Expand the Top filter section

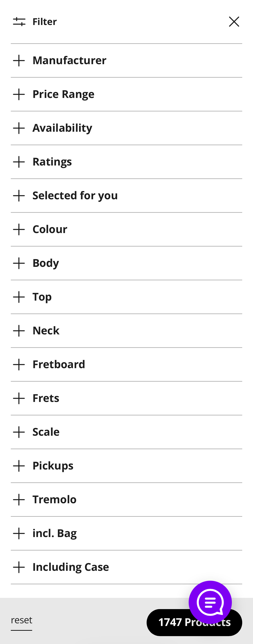pyautogui.click(x=42, y=297)
